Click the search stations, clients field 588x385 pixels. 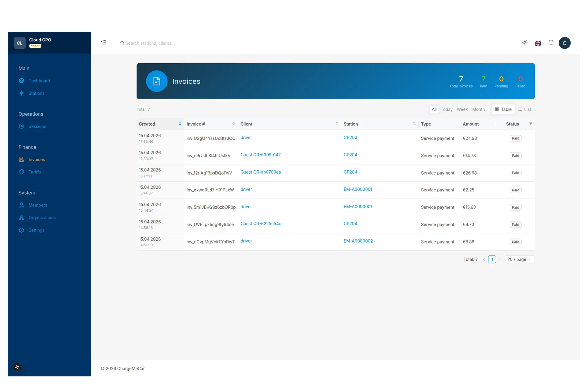click(150, 43)
